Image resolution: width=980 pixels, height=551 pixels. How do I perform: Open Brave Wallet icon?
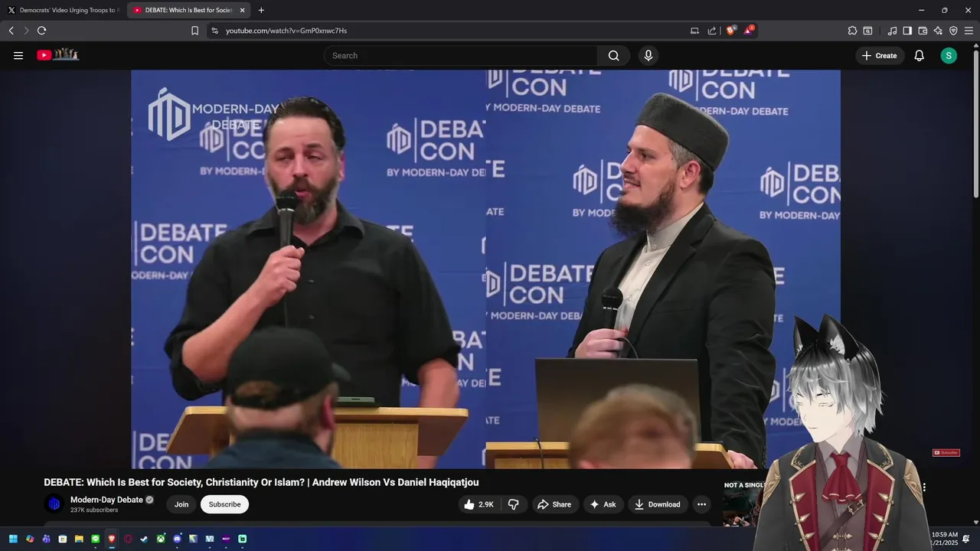click(923, 31)
